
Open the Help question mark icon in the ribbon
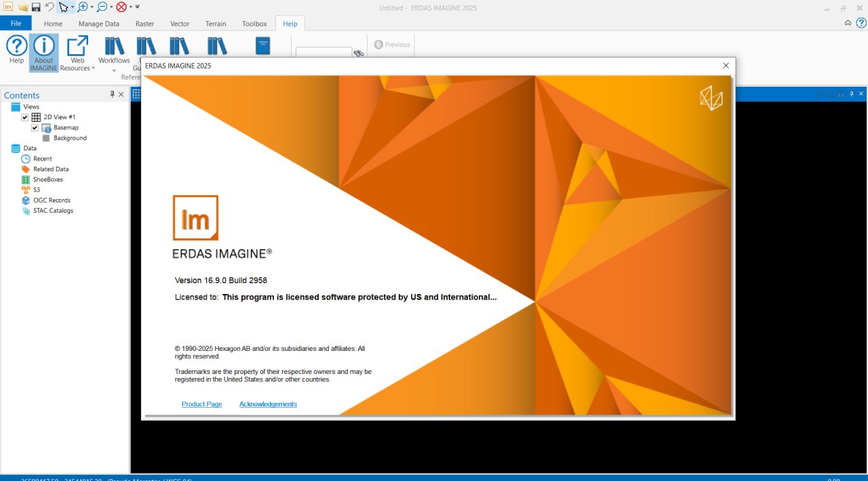pyautogui.click(x=16, y=45)
